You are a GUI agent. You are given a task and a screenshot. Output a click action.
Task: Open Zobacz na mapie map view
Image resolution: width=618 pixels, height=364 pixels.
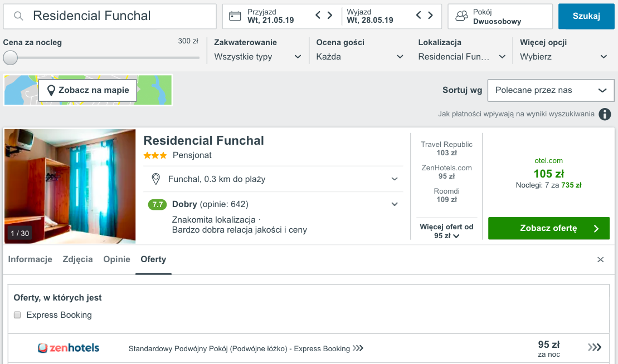tap(87, 90)
